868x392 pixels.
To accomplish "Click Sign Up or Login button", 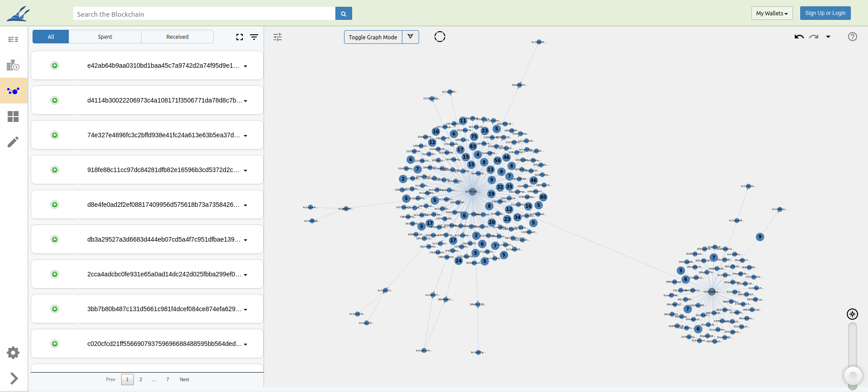I will (825, 13).
